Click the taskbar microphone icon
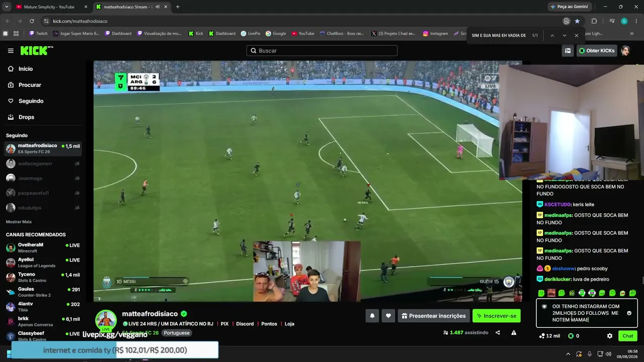 tap(589, 354)
